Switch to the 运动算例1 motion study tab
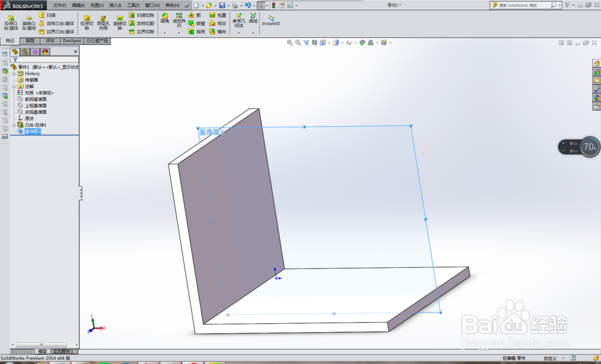Viewport: 601px width, 364px height. 63,351
